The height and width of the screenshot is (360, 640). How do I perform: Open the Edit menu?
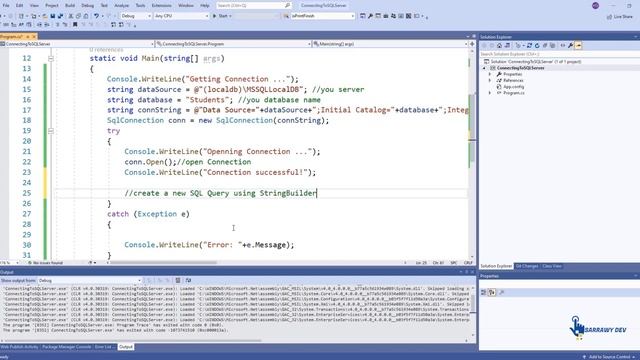tap(19, 5)
